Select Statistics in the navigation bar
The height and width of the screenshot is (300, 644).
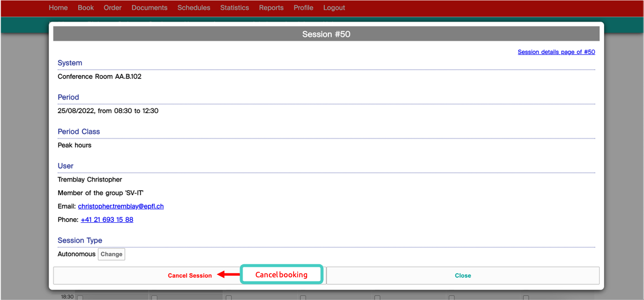coord(235,8)
